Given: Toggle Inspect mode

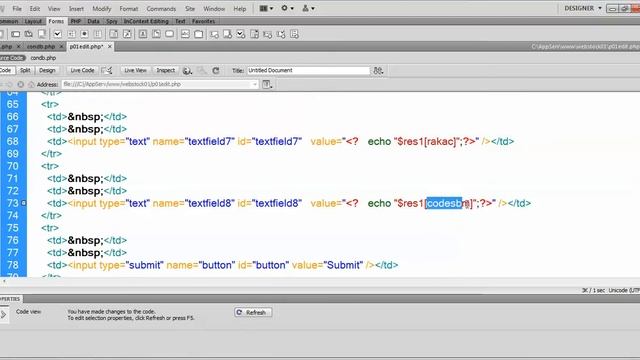Looking at the screenshot, I should [166, 70].
